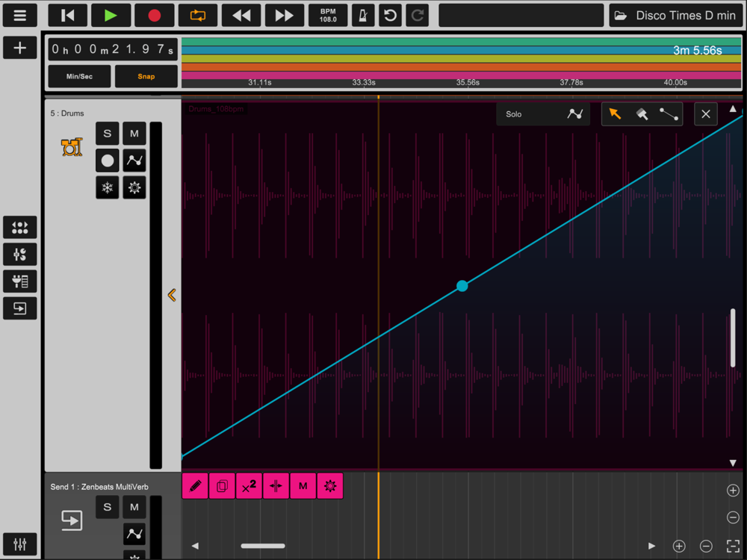
Task: Open the mixer view from the sidebar
Action: pos(19,544)
